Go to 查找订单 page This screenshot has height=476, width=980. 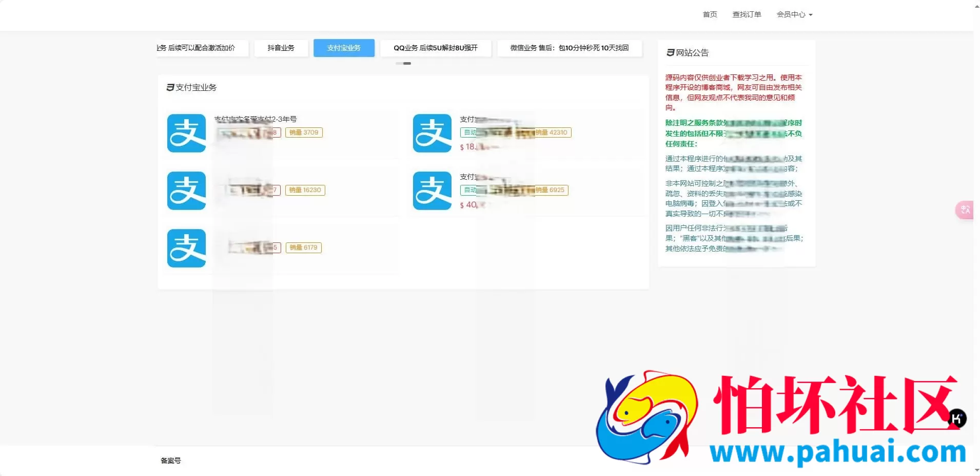[747, 14]
